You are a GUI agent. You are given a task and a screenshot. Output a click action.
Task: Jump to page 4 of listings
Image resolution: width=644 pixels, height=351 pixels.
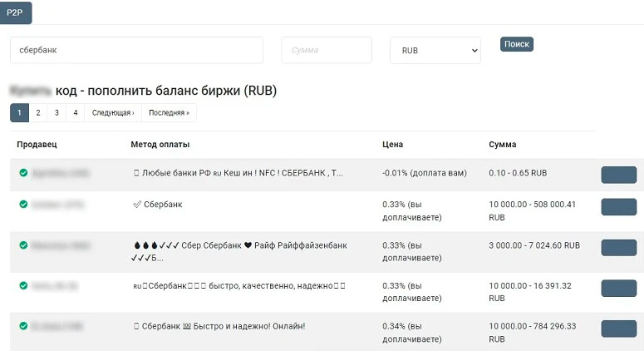(75, 113)
